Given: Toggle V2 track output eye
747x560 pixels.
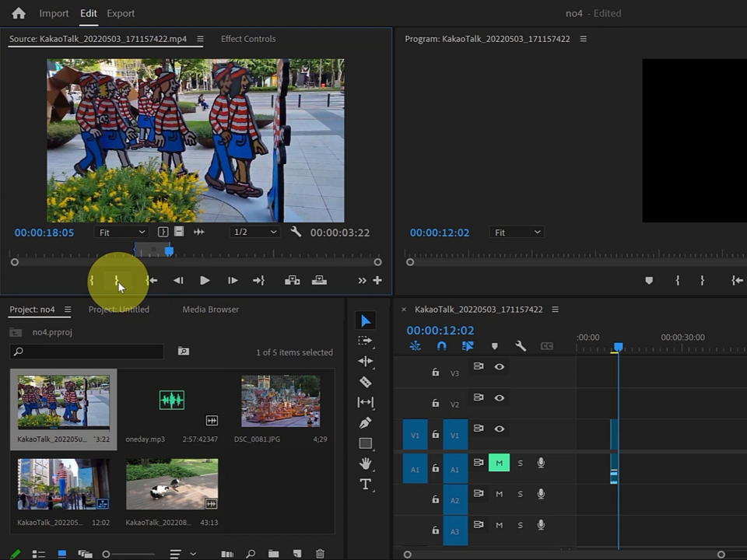Looking at the screenshot, I should pos(500,397).
